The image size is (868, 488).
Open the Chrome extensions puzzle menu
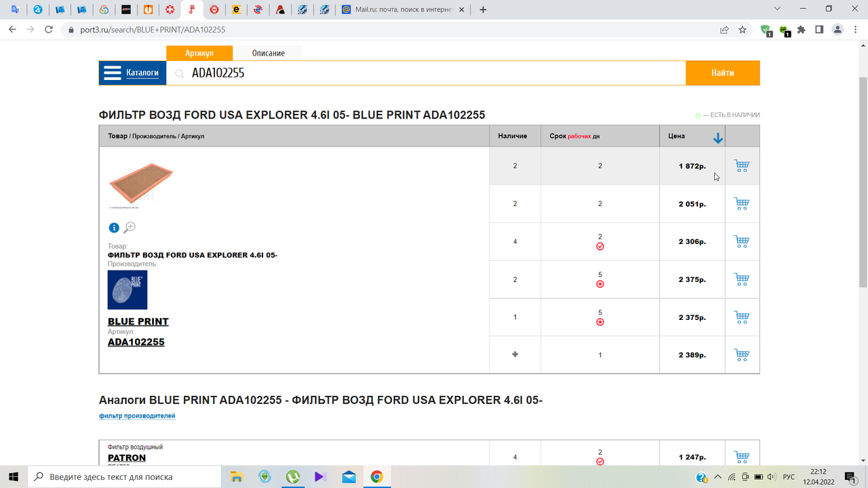(x=802, y=30)
